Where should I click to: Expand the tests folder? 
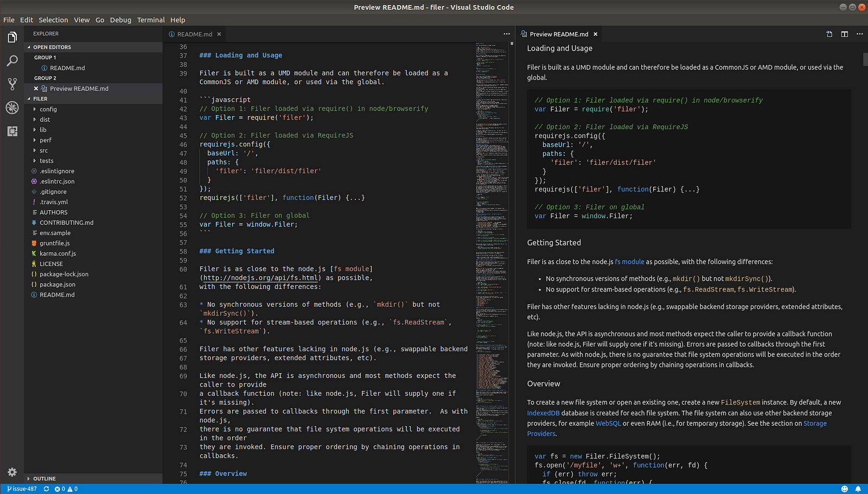46,161
